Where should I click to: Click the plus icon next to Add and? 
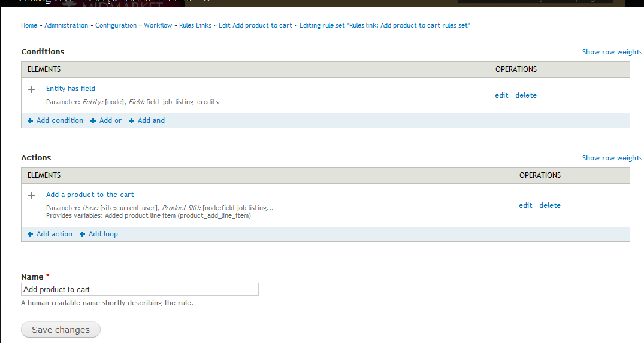(131, 121)
